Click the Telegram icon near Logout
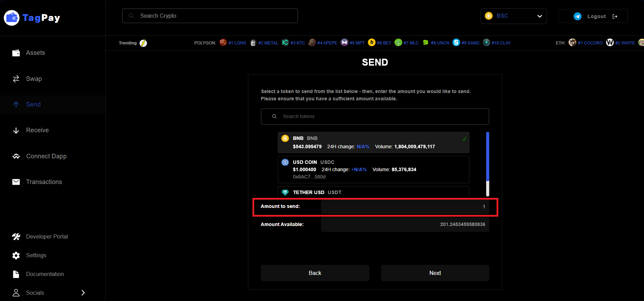644x301 pixels. (x=578, y=16)
